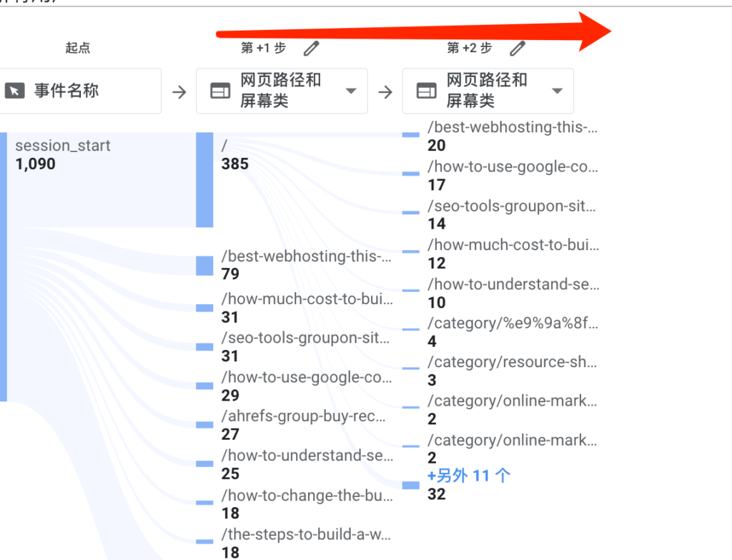Image resolution: width=732 pixels, height=560 pixels.
Task: Select the 事件名称 starting point box
Action: tap(80, 91)
